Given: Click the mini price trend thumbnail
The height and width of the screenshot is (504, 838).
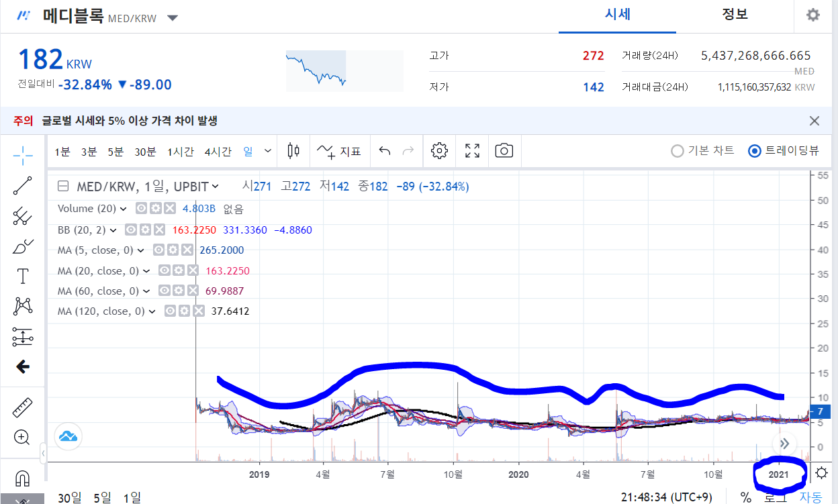Looking at the screenshot, I should 344,70.
